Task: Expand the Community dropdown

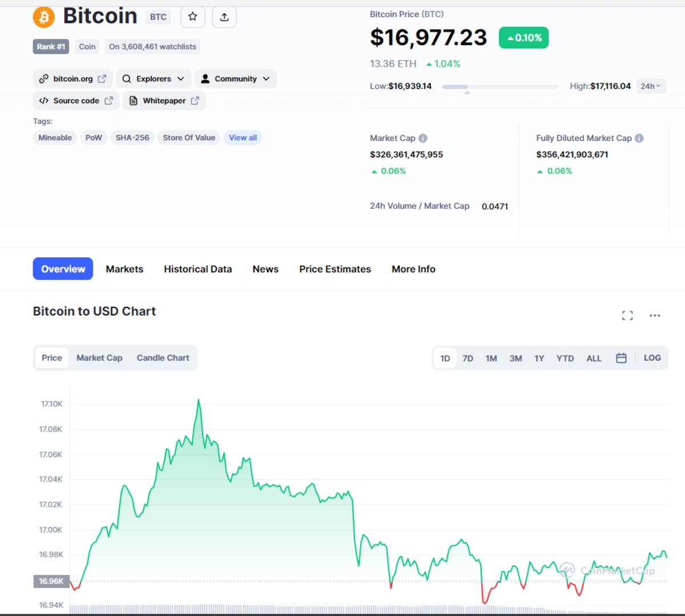Action: pyautogui.click(x=235, y=79)
